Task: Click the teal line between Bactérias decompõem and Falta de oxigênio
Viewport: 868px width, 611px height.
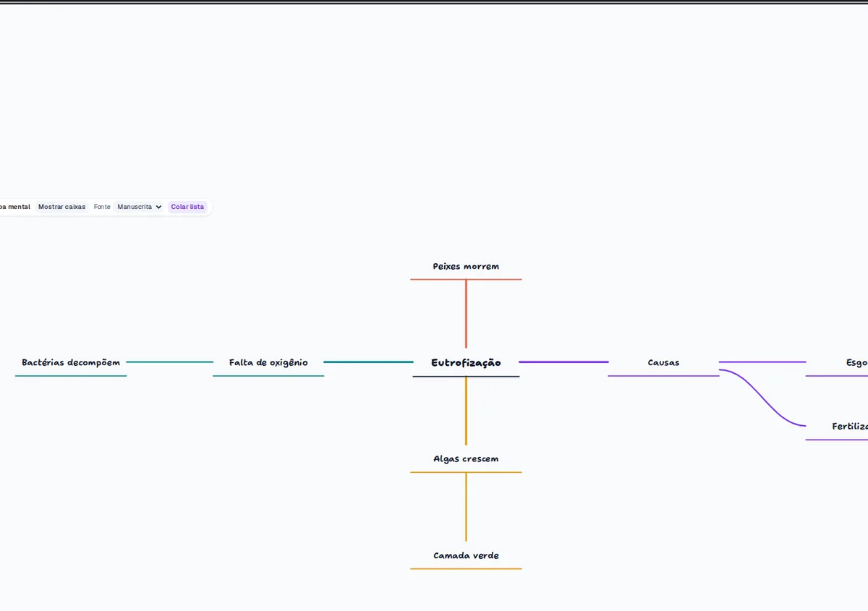Action: pyautogui.click(x=169, y=362)
